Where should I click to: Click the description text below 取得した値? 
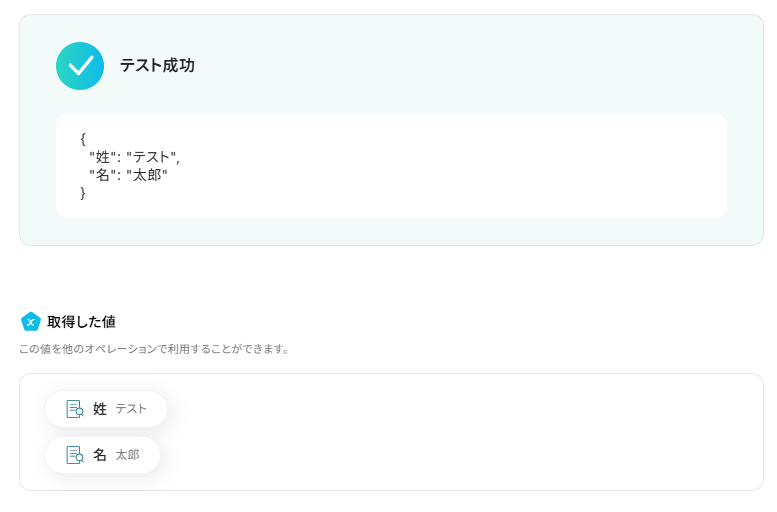click(x=154, y=349)
